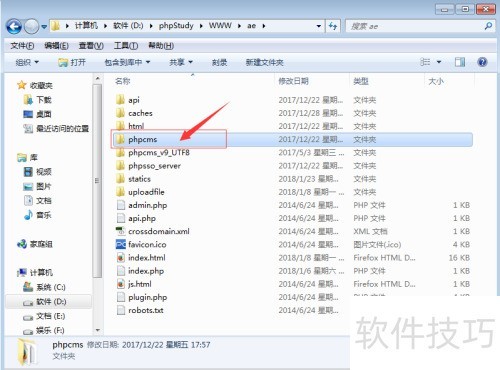Click the change view icon
This screenshot has height=370, width=500.
(x=425, y=62)
